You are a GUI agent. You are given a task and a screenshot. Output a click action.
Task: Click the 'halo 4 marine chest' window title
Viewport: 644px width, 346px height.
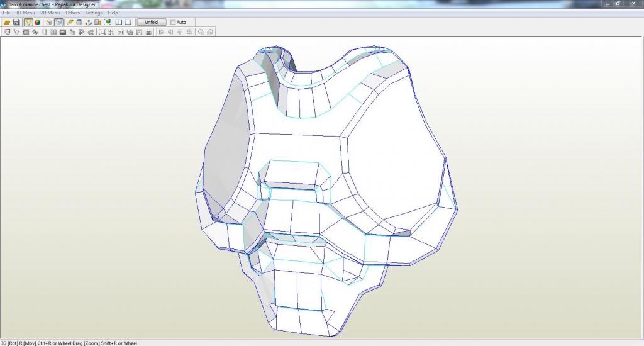(30, 4)
